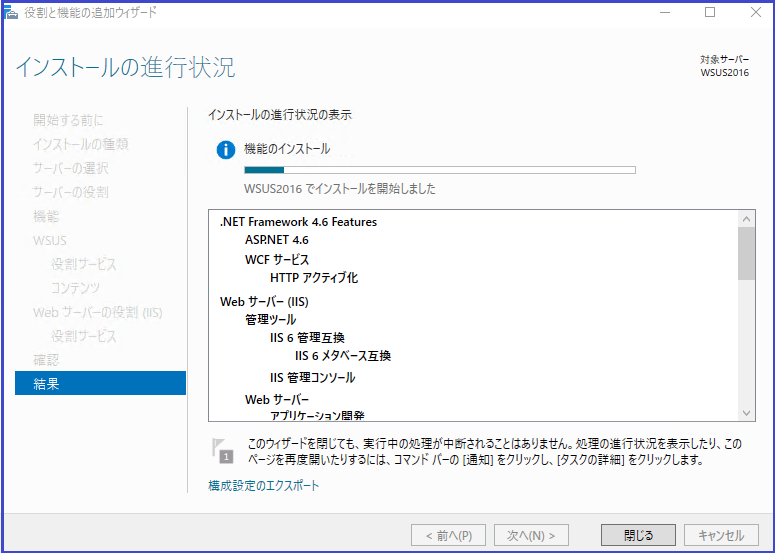Click the WCF サービス row
This screenshot has width=775, height=553.
coord(277,259)
